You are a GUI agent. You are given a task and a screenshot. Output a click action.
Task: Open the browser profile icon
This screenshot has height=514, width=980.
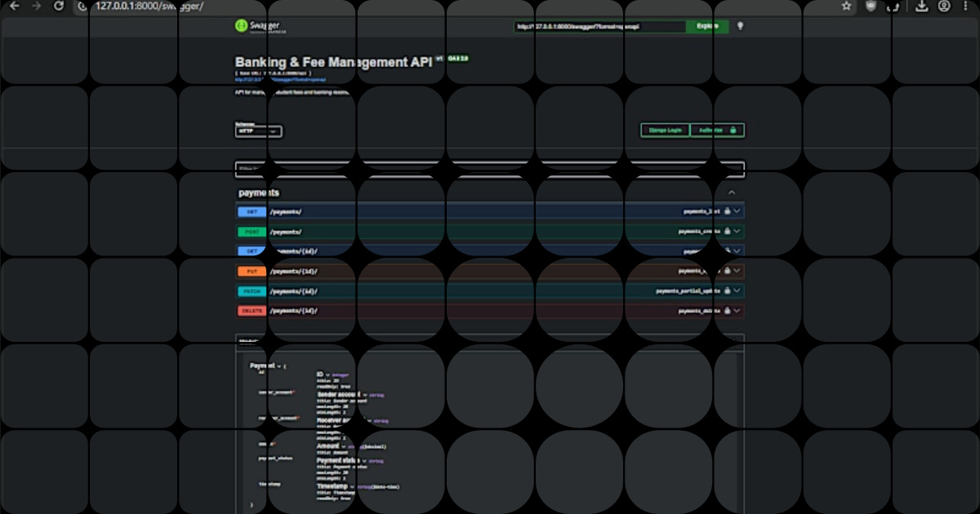tap(944, 6)
